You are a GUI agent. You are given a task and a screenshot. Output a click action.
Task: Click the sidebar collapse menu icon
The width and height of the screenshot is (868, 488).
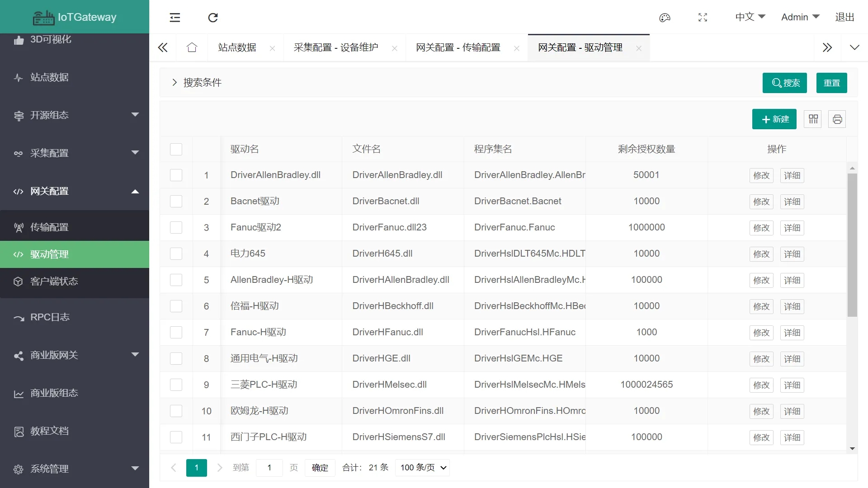pyautogui.click(x=175, y=18)
